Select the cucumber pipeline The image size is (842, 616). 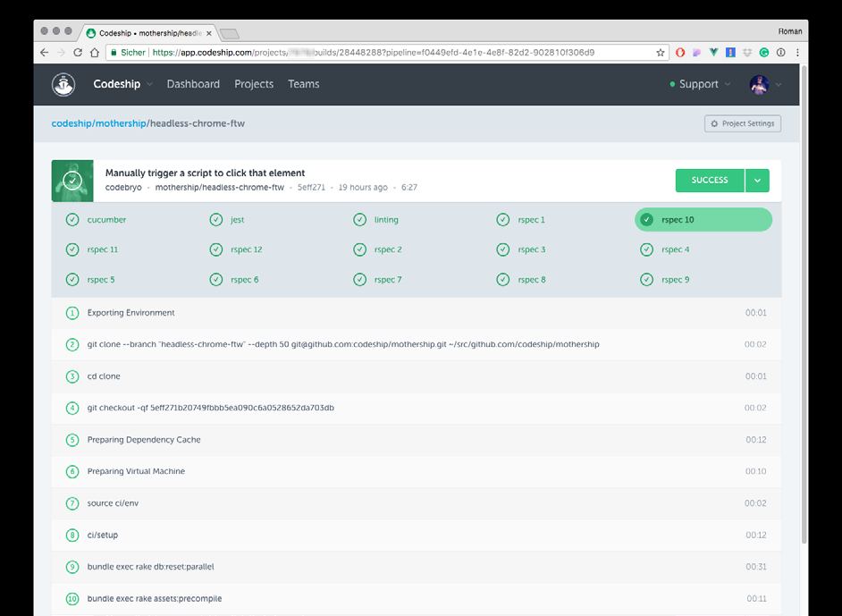click(97, 220)
